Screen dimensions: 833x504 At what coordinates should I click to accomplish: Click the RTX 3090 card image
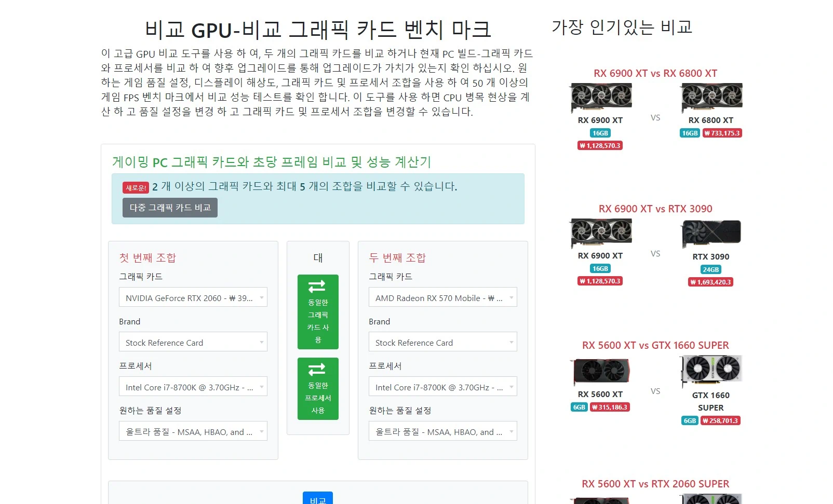(711, 234)
